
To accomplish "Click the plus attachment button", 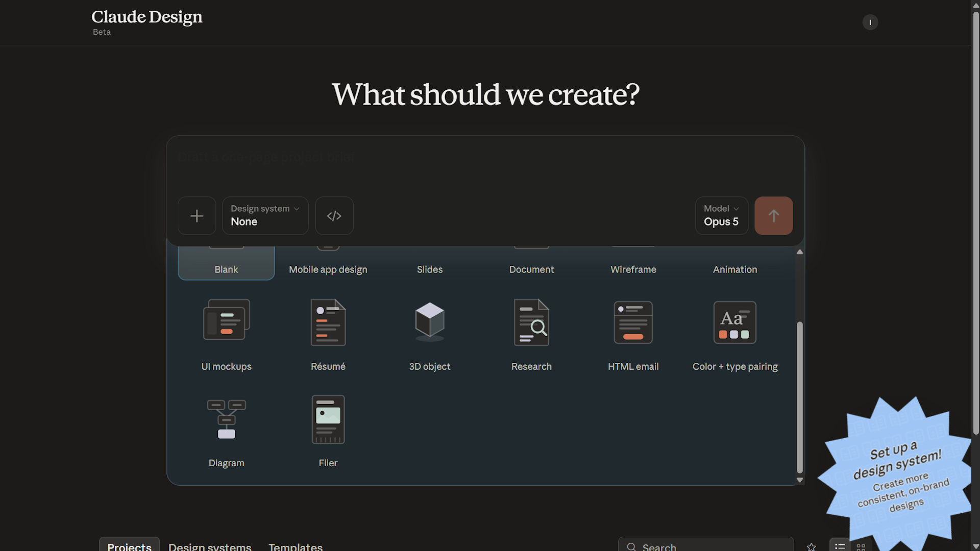I will (197, 216).
